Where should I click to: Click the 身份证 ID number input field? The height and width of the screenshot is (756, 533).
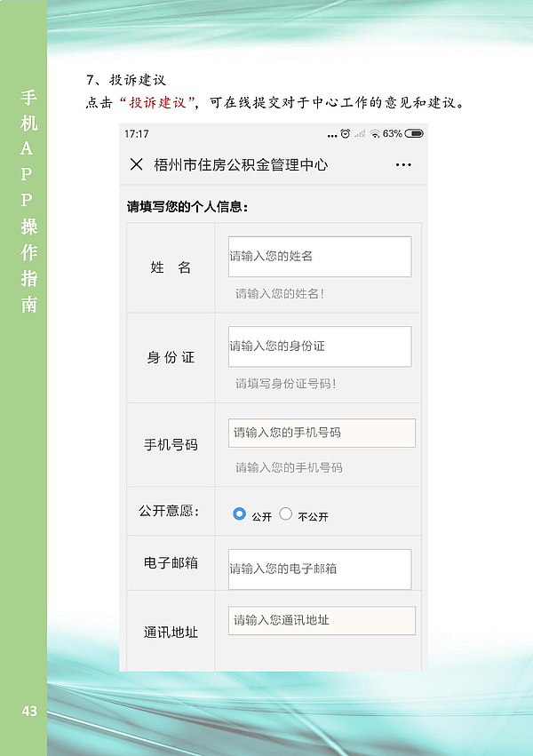319,346
